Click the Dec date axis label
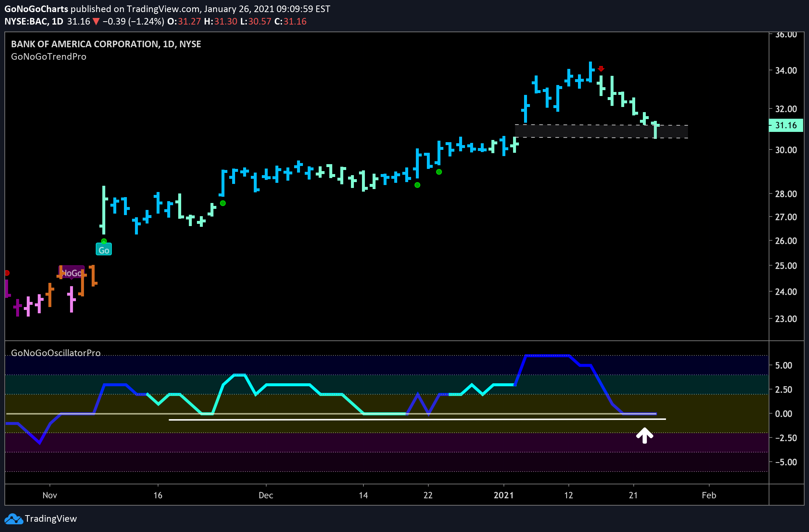This screenshot has width=809, height=532. 266,495
